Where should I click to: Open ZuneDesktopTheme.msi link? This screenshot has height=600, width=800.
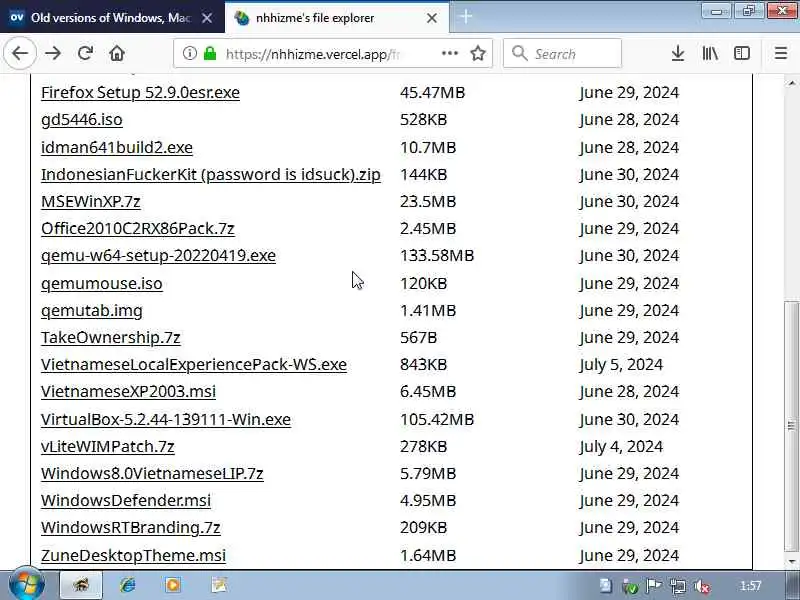coord(133,555)
